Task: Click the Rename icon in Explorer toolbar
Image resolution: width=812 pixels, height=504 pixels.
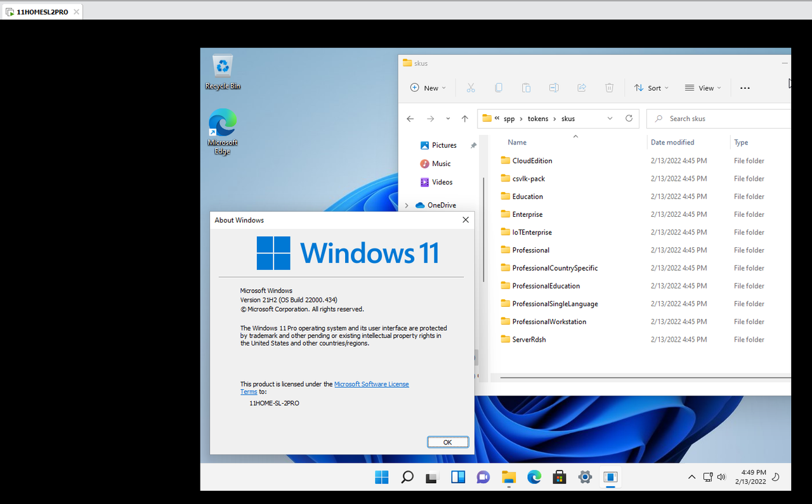Action: click(554, 88)
